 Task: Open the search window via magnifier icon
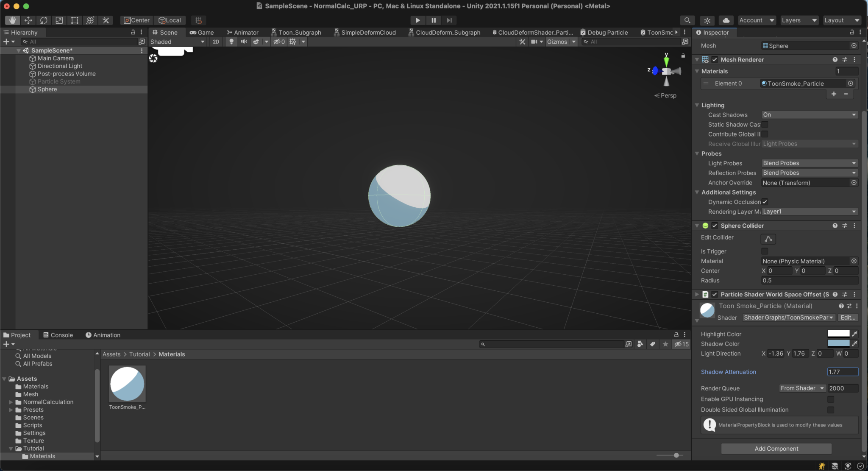click(x=687, y=20)
